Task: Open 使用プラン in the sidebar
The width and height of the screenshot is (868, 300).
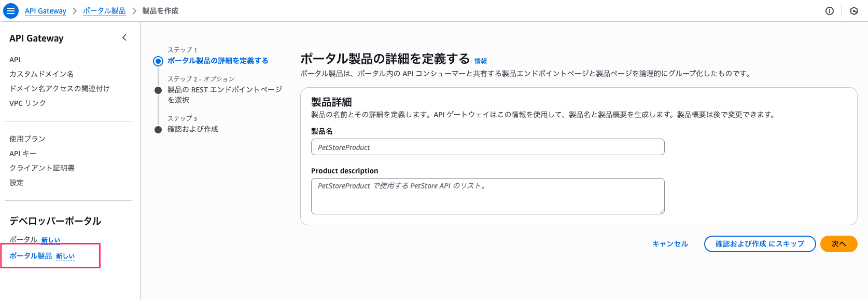Action: tap(27, 139)
